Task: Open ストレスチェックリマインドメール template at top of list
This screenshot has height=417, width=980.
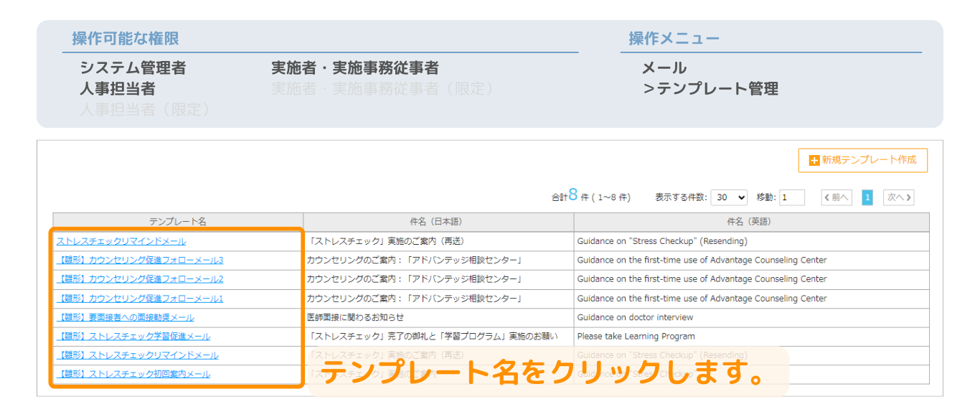Action: tap(121, 241)
